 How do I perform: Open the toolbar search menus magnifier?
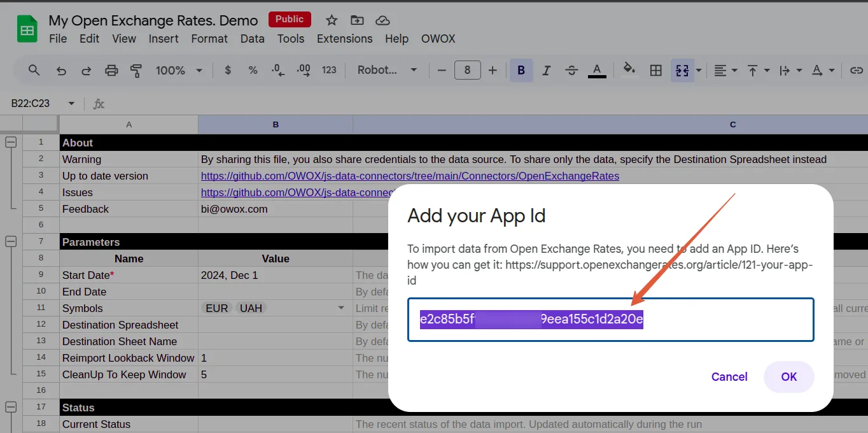click(x=34, y=70)
